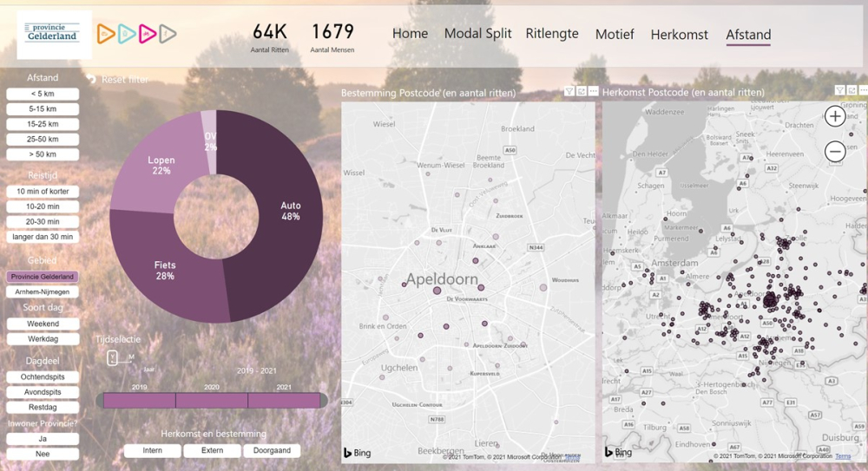Zoom out on the Herkomst map
The width and height of the screenshot is (868, 471).
(834, 151)
